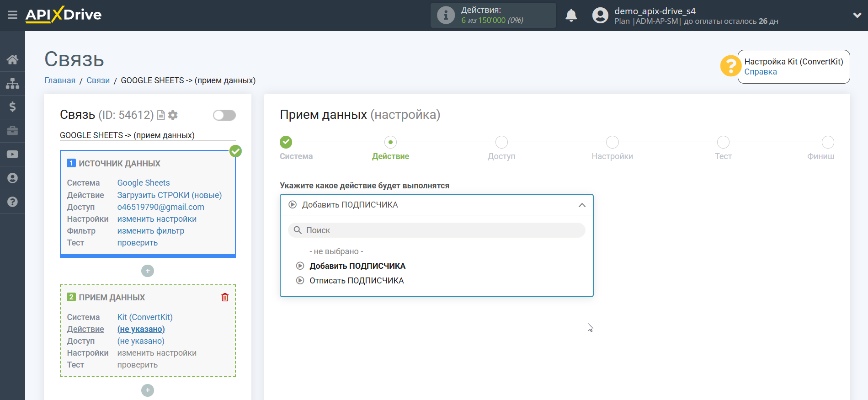The height and width of the screenshot is (400, 868).
Task: Open the user profile icon in sidebar
Action: coord(12,178)
